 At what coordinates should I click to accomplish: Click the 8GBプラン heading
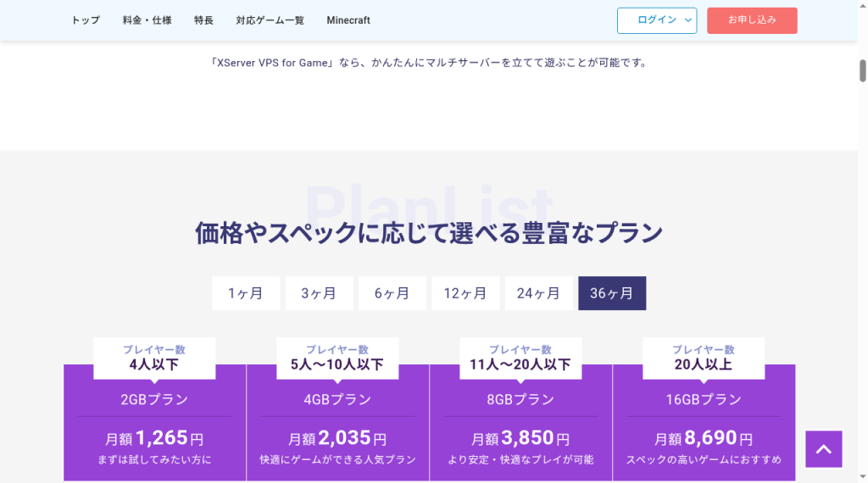click(520, 399)
